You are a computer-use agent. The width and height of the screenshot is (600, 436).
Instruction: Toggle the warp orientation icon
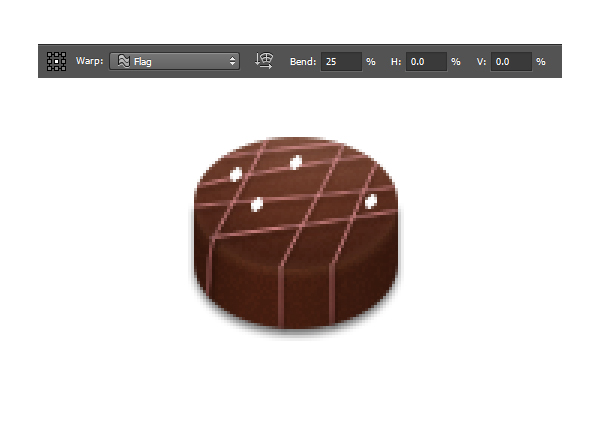(264, 61)
